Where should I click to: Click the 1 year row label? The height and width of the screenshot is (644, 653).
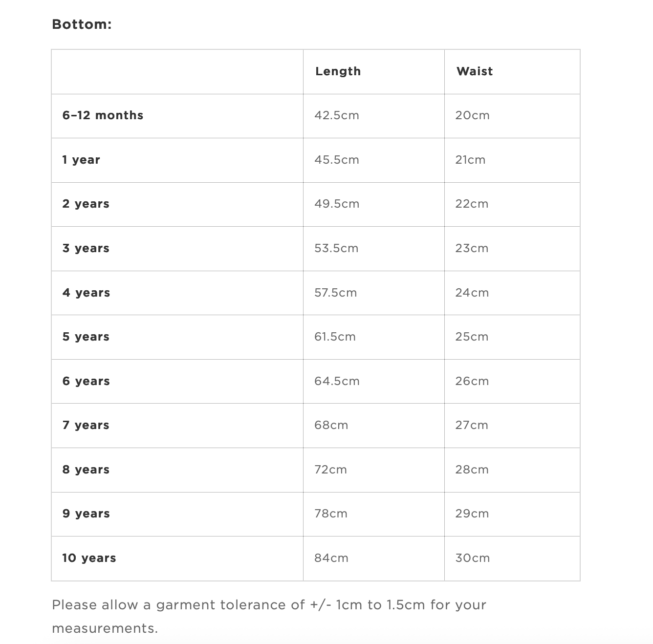[x=81, y=160]
